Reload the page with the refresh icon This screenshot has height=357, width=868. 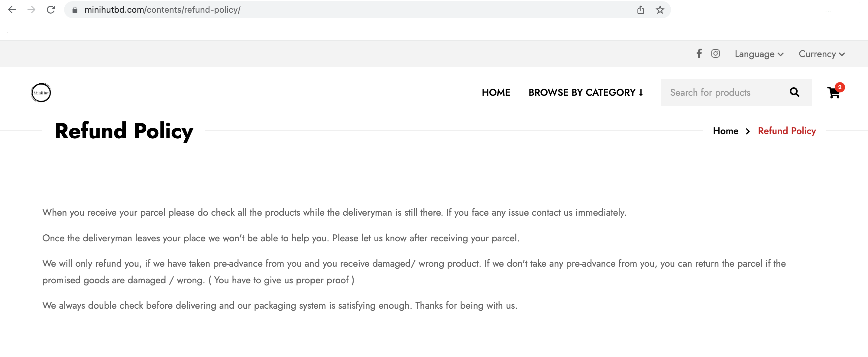click(x=51, y=10)
